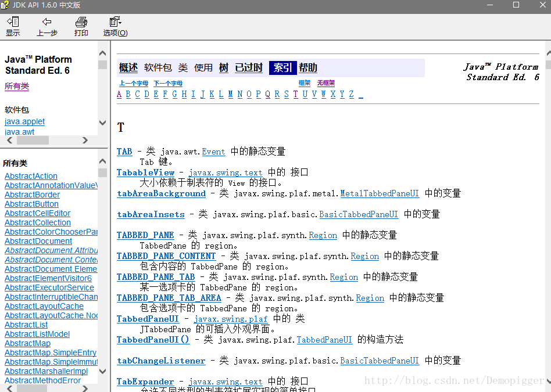The image size is (551, 392).
Task: Select the 索引 index tab
Action: (283, 67)
